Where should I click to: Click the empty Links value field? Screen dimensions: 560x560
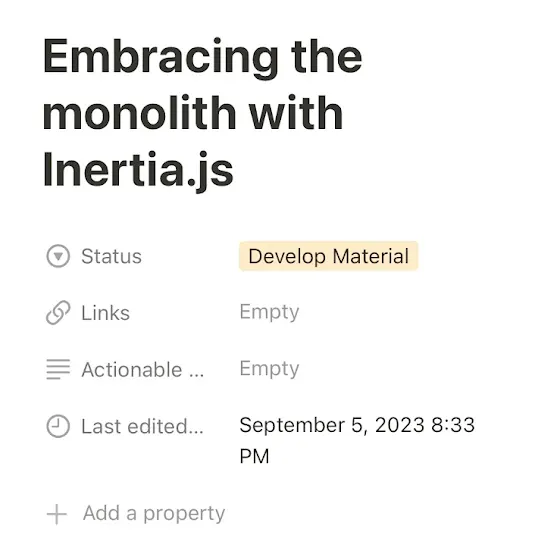(x=269, y=312)
